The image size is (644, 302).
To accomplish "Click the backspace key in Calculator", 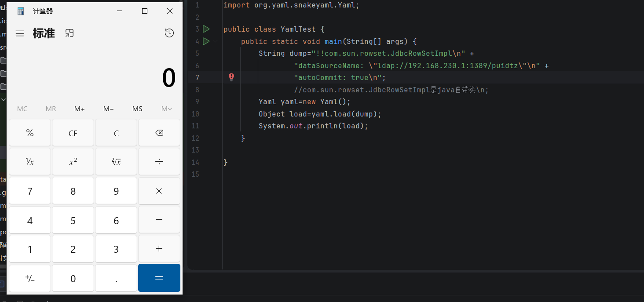I will pyautogui.click(x=159, y=133).
